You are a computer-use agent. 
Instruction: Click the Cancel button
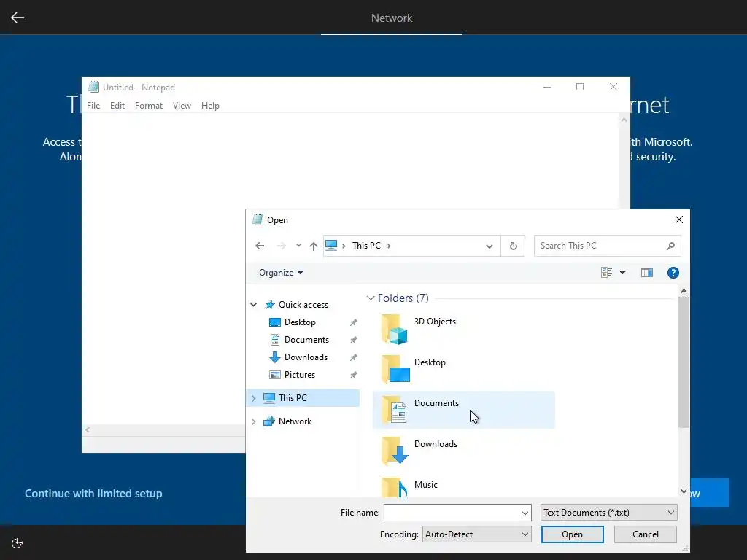point(646,534)
